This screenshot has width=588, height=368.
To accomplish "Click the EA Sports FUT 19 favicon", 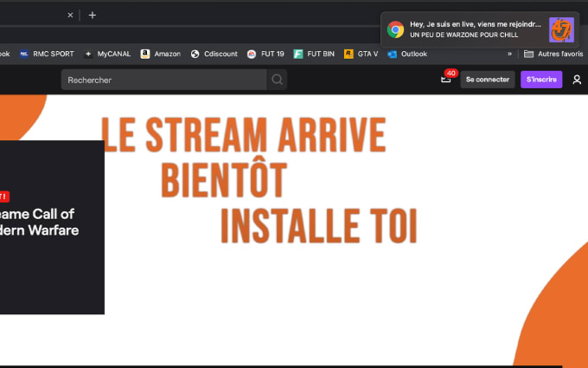I will pos(252,54).
